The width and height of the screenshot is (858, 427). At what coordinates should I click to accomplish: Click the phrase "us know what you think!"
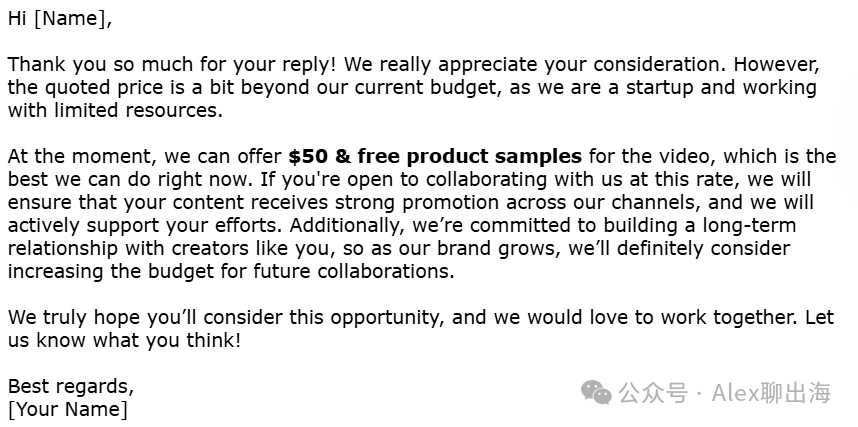coord(124,341)
